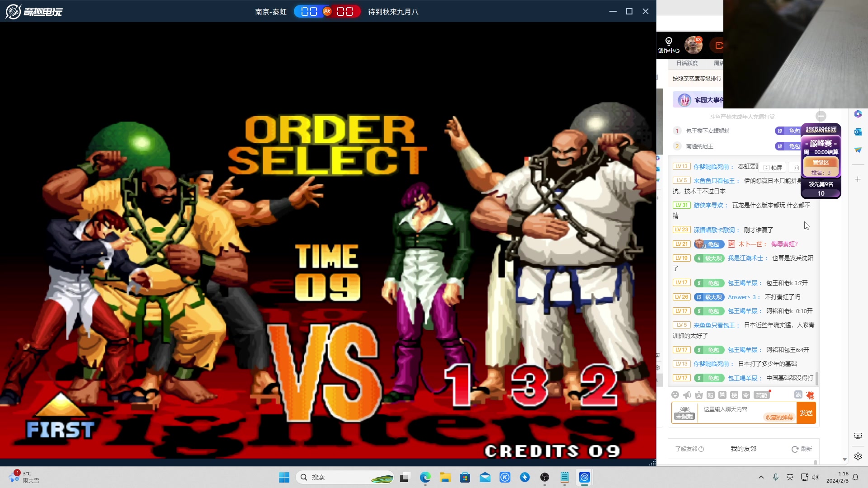Viewport: 868px width, 488px height.
Task: Toggle the 未佩戴 fan badge selector
Action: [x=684, y=413]
